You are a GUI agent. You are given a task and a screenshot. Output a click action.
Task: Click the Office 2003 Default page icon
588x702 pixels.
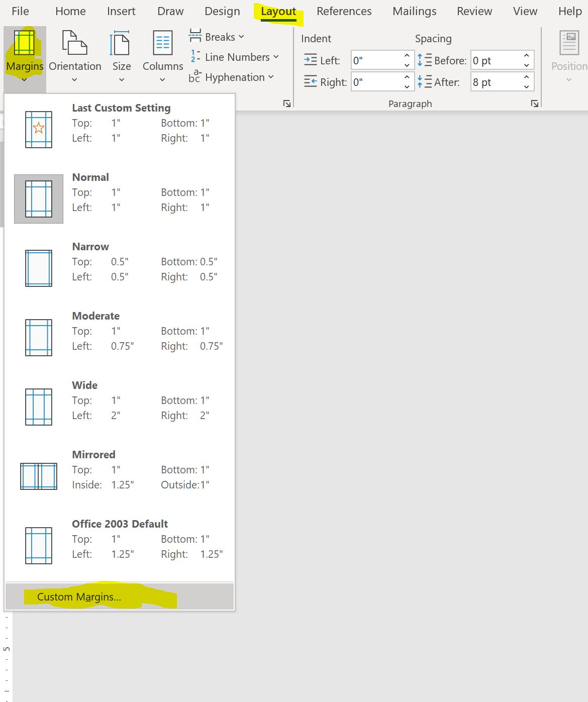[x=39, y=546]
